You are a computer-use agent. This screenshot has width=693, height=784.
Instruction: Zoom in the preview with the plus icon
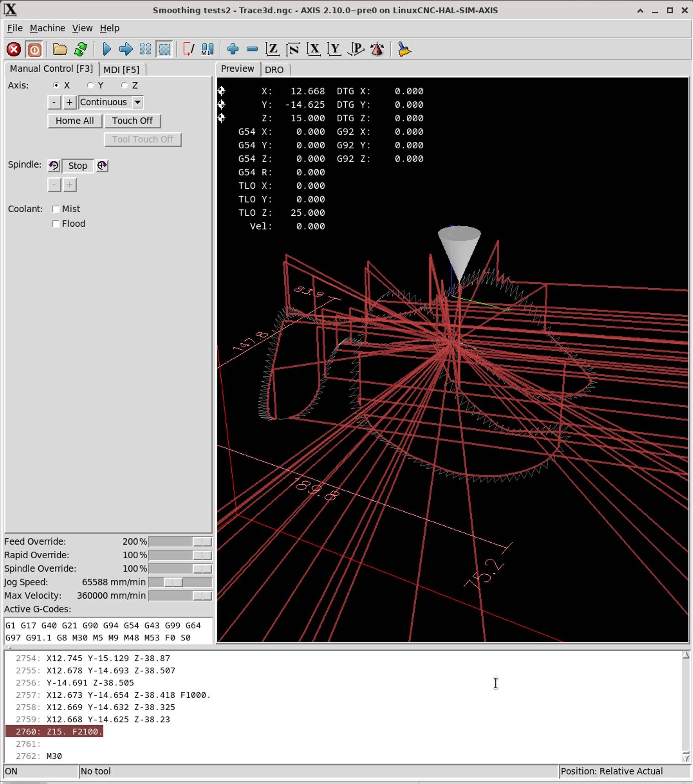point(233,49)
